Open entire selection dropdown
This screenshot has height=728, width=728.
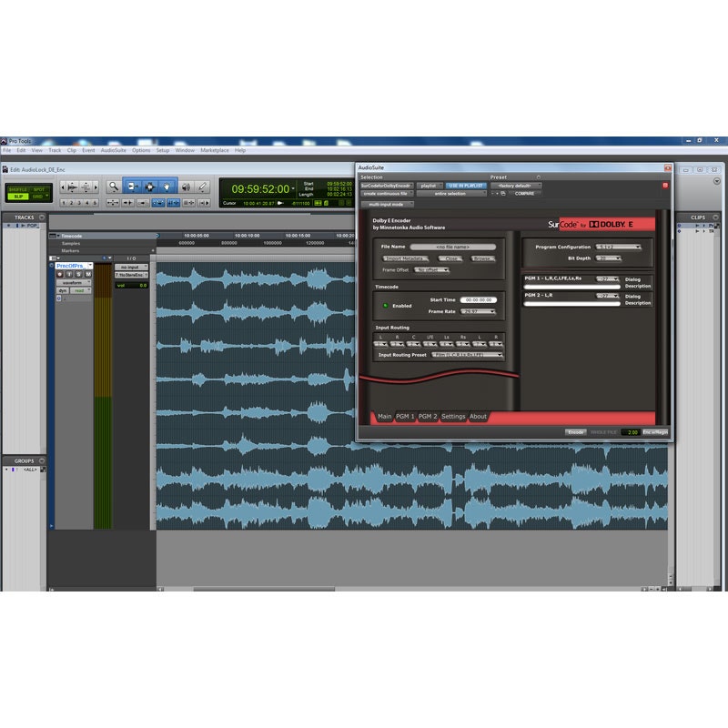451,194
